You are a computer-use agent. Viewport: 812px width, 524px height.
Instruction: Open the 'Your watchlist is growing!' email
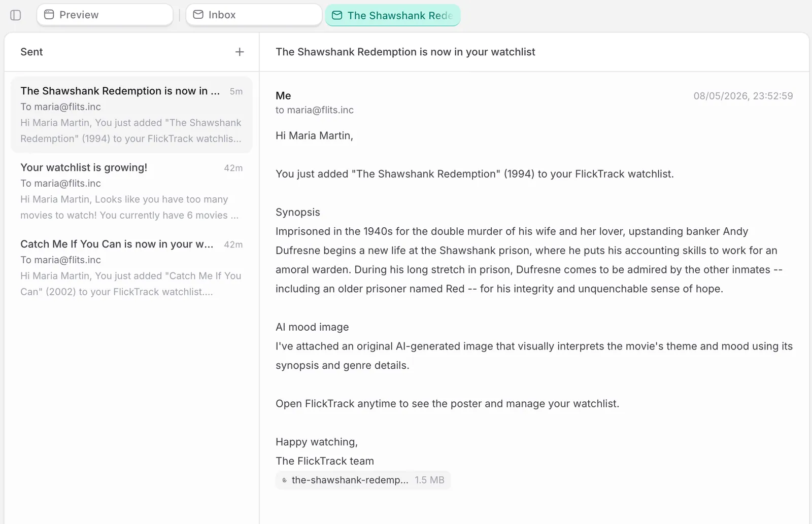point(131,191)
